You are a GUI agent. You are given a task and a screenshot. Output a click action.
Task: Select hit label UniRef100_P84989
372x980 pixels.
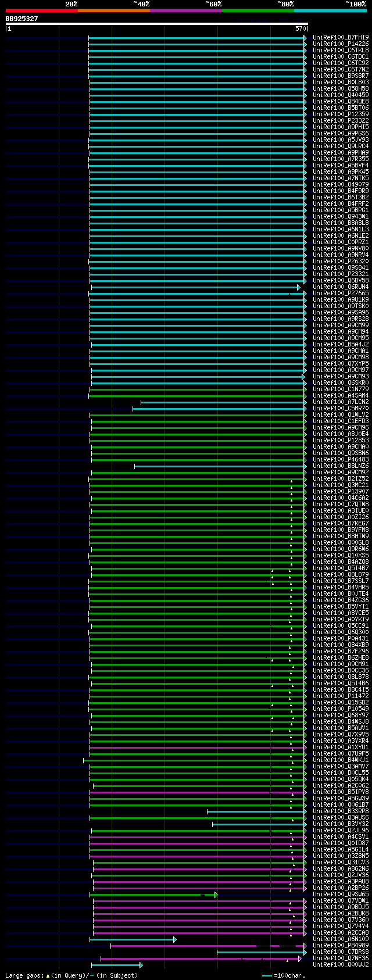click(x=341, y=945)
